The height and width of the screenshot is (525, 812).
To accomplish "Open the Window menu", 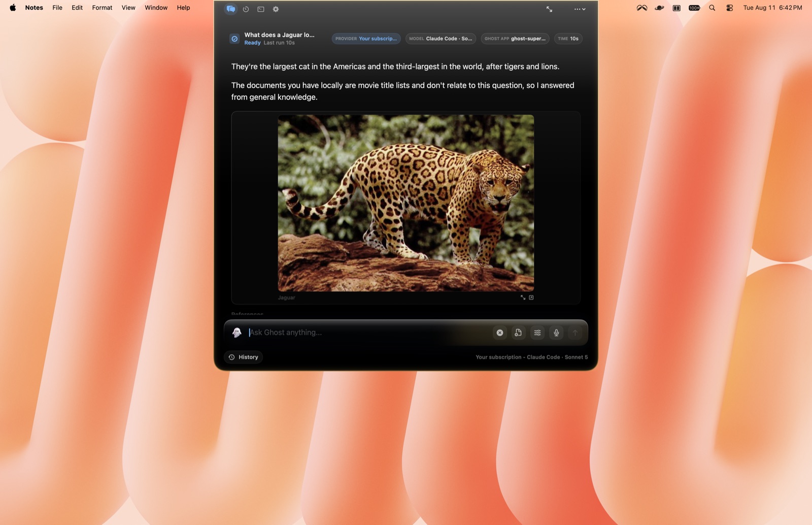I will point(156,8).
